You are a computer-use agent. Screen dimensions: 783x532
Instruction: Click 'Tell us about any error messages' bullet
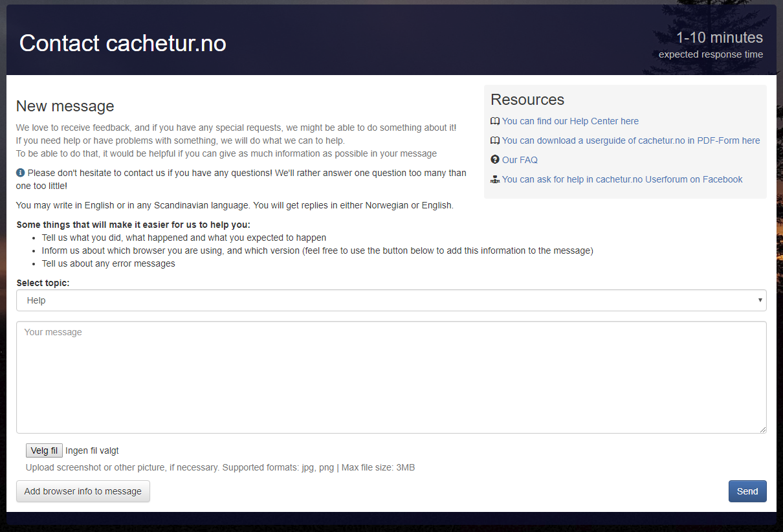(109, 263)
